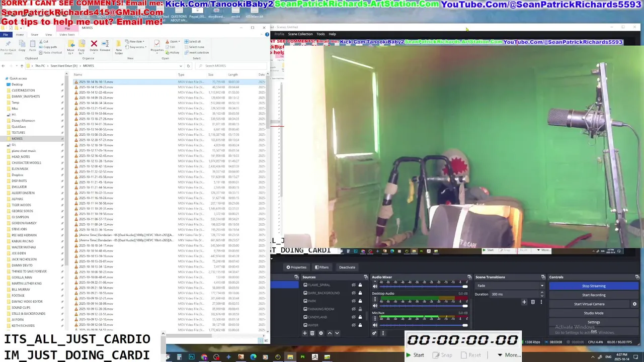Toggle visibility of CANDYLAND source
This screenshot has width=644, height=362.
[x=353, y=317]
